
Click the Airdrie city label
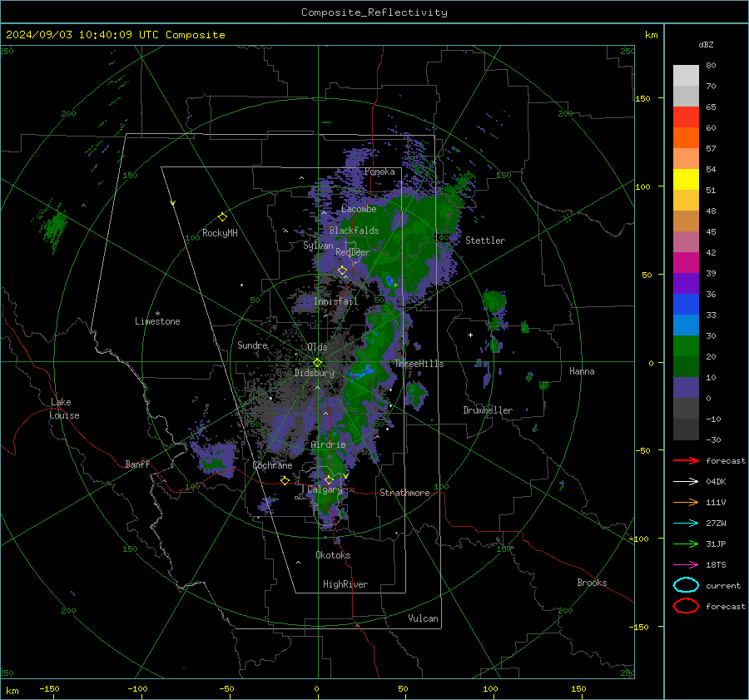[328, 444]
